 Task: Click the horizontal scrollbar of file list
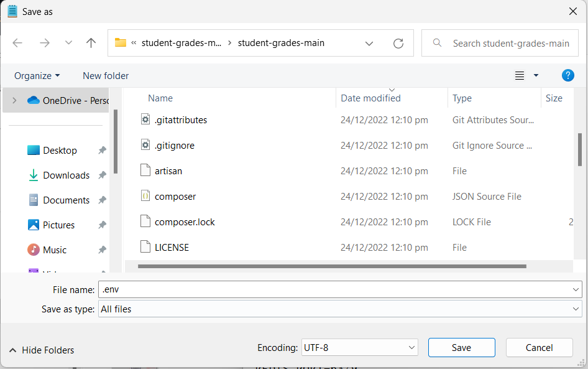click(333, 266)
